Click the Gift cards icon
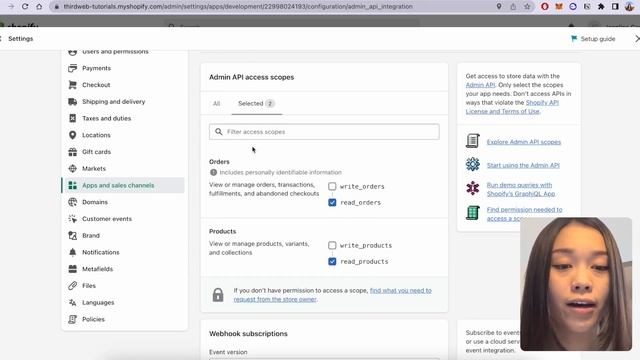The width and height of the screenshot is (640, 360). click(73, 152)
